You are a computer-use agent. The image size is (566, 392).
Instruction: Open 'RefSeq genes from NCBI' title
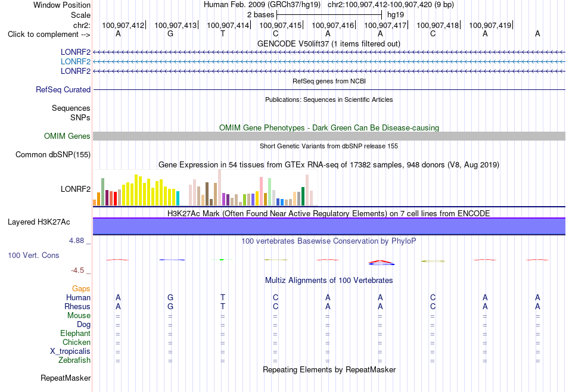(x=329, y=81)
